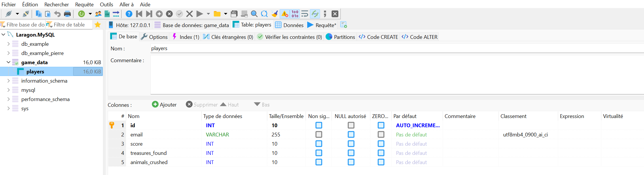Switch to the Données tab
644x175 pixels.
pyautogui.click(x=289, y=25)
